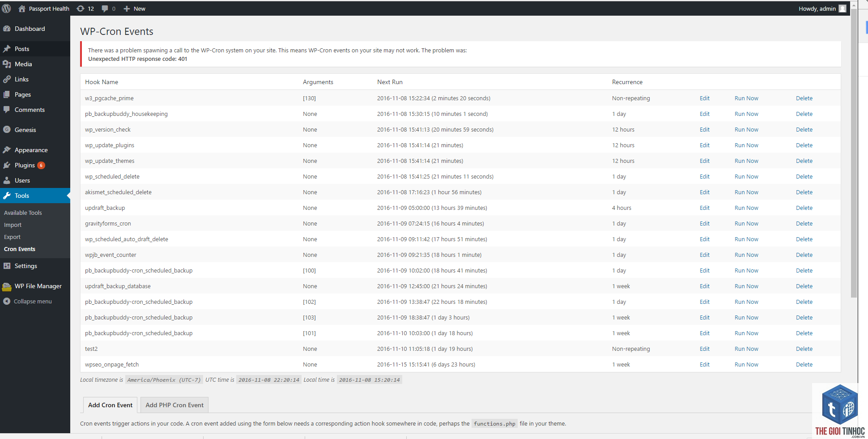
Task: Run backupbuddy scheduled backup [101] now
Action: pos(746,333)
